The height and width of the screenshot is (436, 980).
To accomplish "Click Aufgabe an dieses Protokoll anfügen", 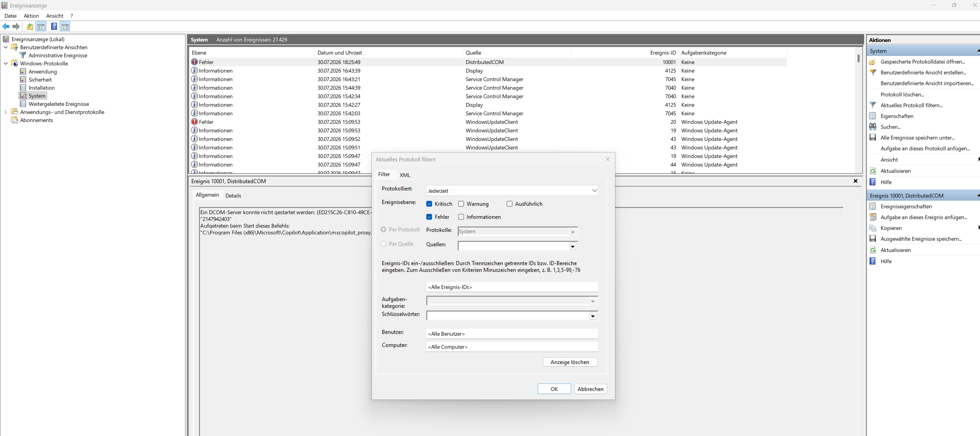I will click(925, 149).
